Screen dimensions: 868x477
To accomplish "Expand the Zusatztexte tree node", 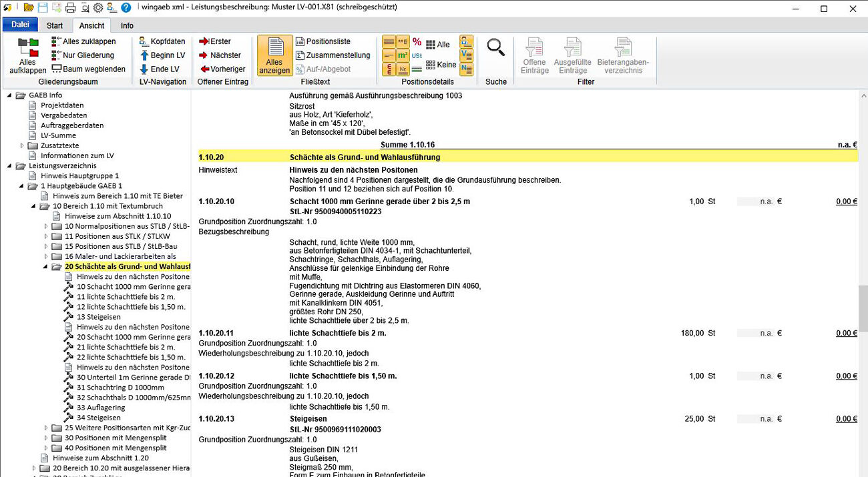I will coord(22,145).
